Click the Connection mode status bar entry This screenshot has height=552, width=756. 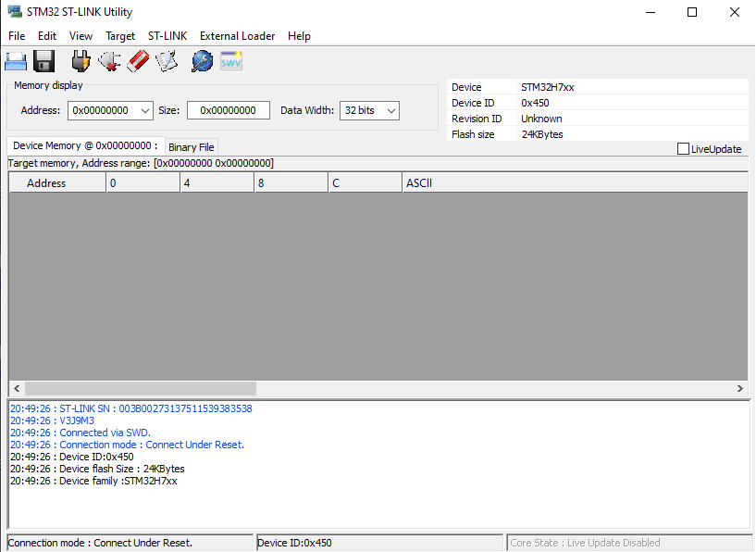click(x=130, y=543)
